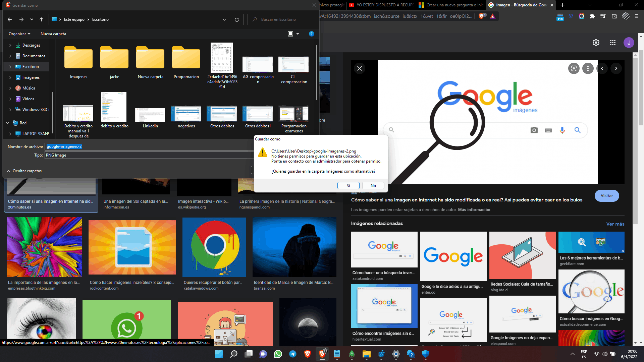644x362 pixels.
Task: Expand the Descargas tree node
Action: (10, 45)
